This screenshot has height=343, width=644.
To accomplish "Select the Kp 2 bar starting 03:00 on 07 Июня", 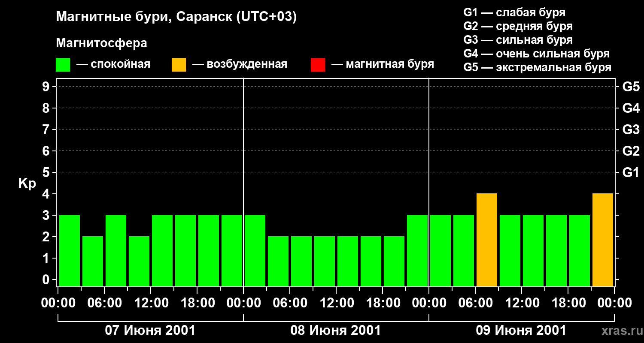I will click(93, 262).
